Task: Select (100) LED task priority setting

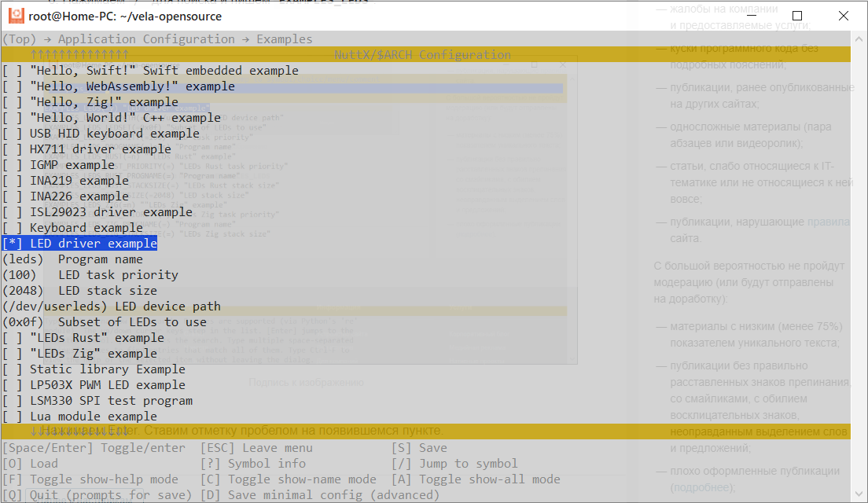Action: click(x=90, y=275)
